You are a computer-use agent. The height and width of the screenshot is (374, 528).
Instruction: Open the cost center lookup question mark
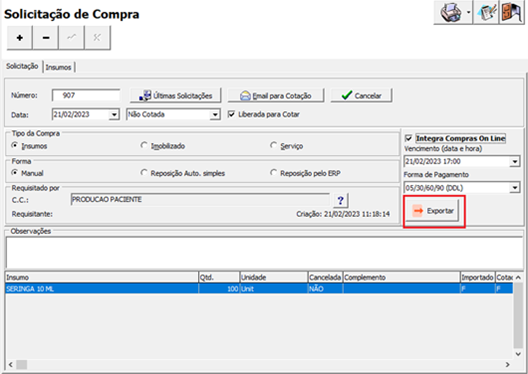[x=340, y=200]
